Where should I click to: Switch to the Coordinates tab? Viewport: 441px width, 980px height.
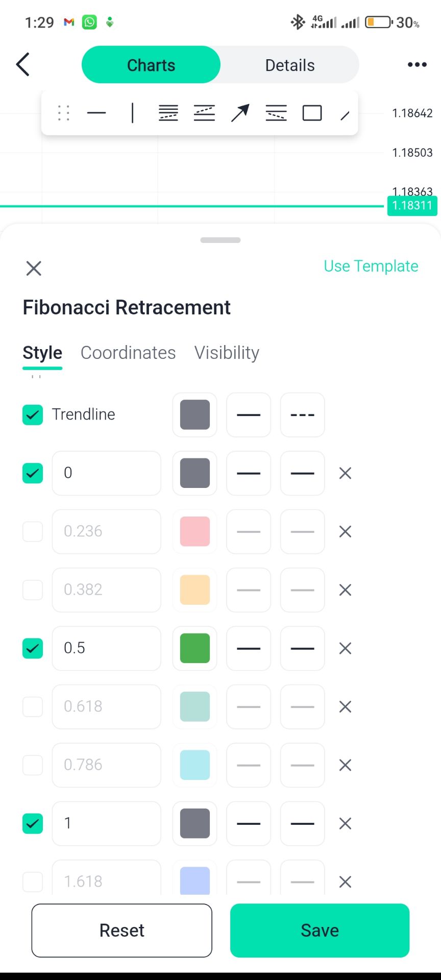click(128, 353)
